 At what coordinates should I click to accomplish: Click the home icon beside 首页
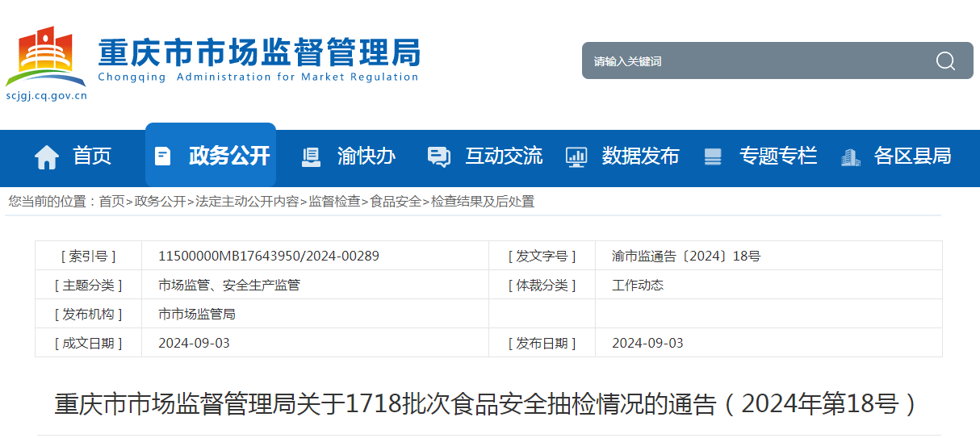pyautogui.click(x=47, y=156)
